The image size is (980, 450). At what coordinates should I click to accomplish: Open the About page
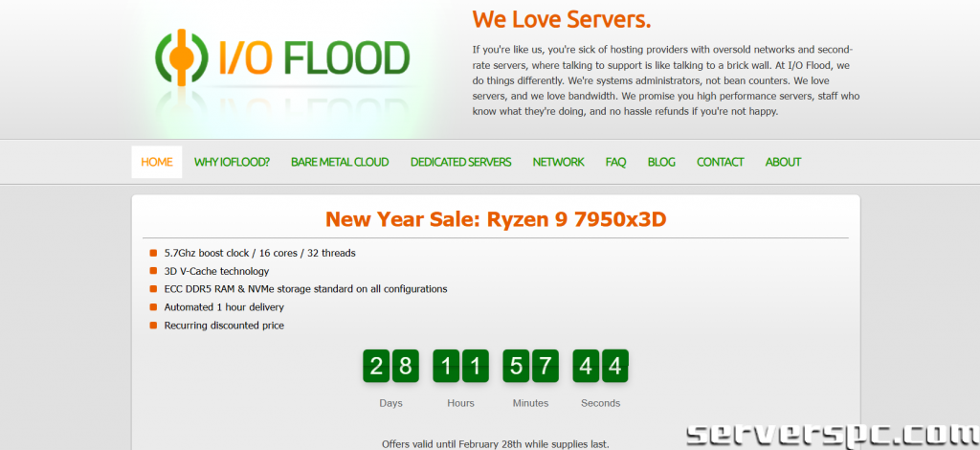[x=783, y=162]
